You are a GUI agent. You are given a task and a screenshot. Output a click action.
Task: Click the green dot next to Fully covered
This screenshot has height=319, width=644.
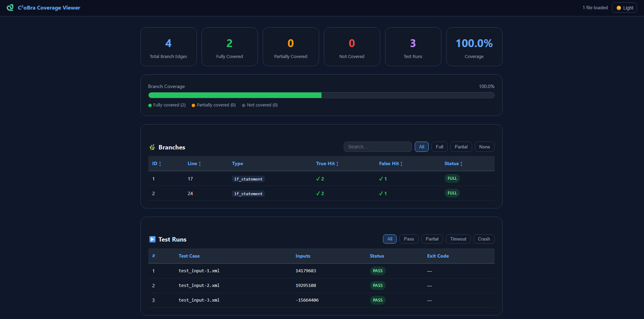(150, 105)
